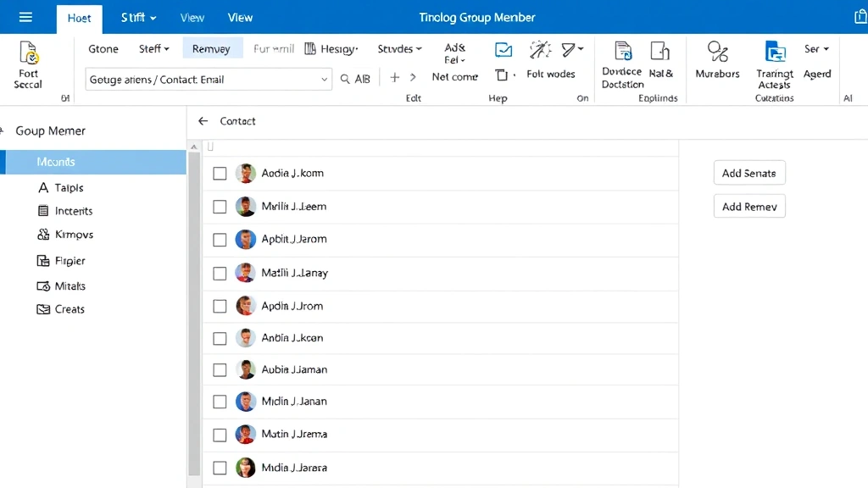Open the Kimpvs group icon in sidebar
This screenshot has width=868, height=488.
point(44,235)
